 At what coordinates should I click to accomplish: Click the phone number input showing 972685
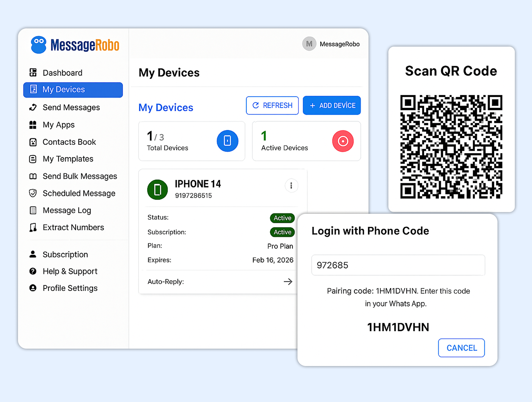398,265
